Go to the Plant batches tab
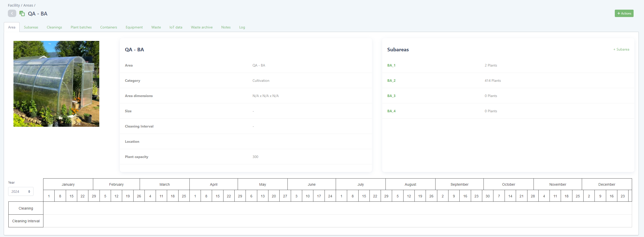 pyautogui.click(x=81, y=27)
